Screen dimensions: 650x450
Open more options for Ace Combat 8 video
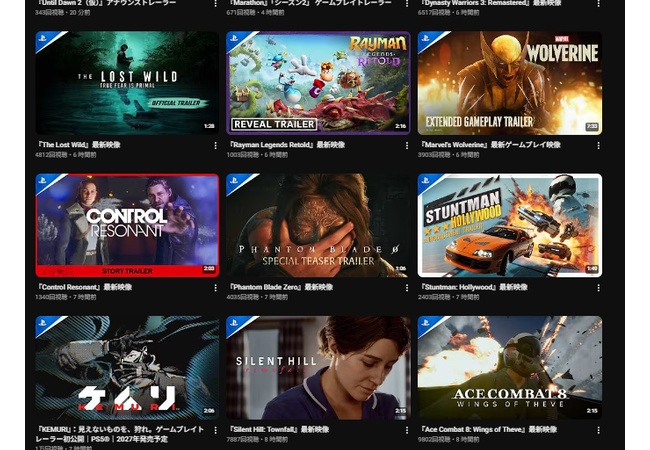[x=598, y=430]
